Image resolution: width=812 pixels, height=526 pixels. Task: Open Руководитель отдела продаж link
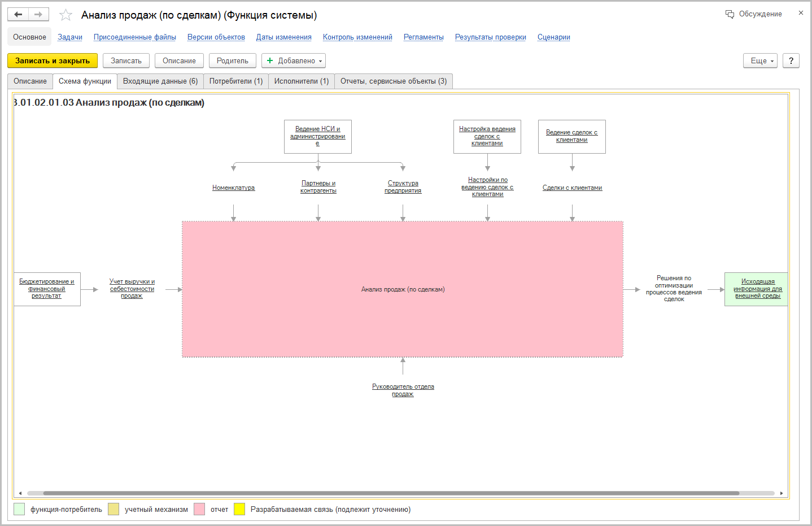coord(403,390)
